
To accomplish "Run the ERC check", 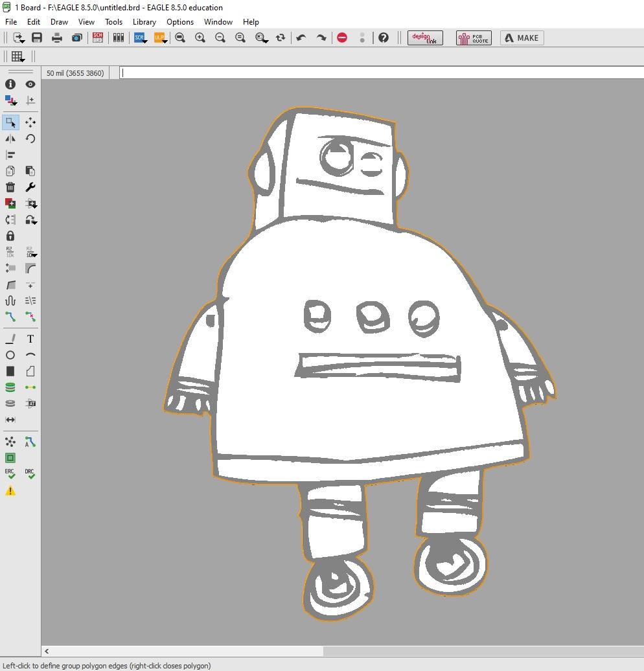I will pos(10,473).
